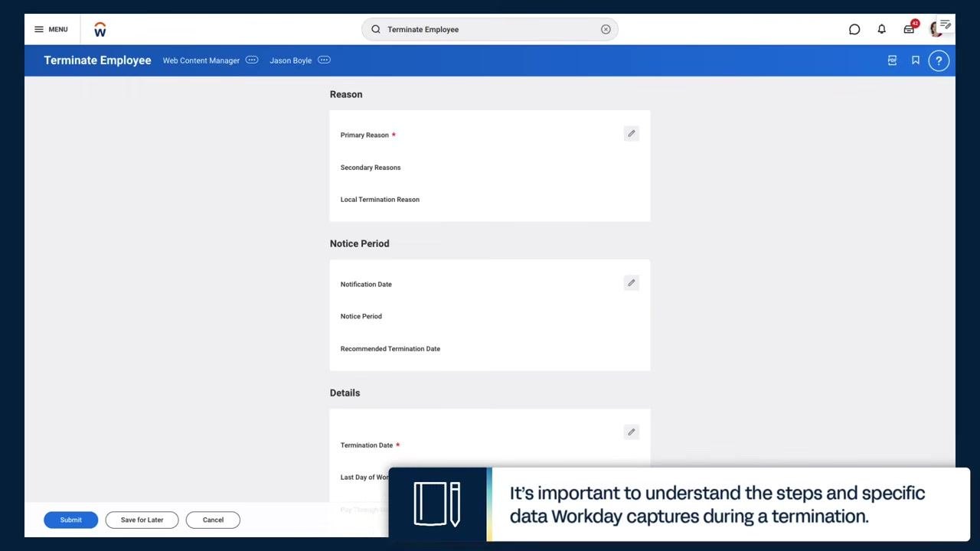Click the Termination Date label
The height and width of the screenshot is (551, 980).
pyautogui.click(x=367, y=445)
